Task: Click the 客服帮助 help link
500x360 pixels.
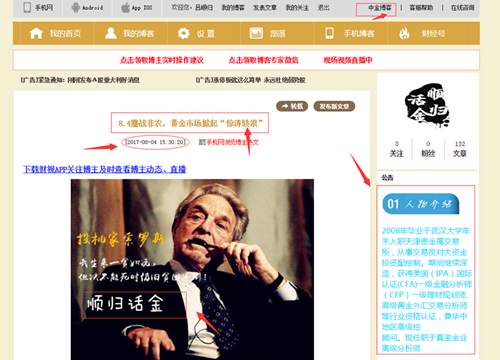Action: click(421, 8)
